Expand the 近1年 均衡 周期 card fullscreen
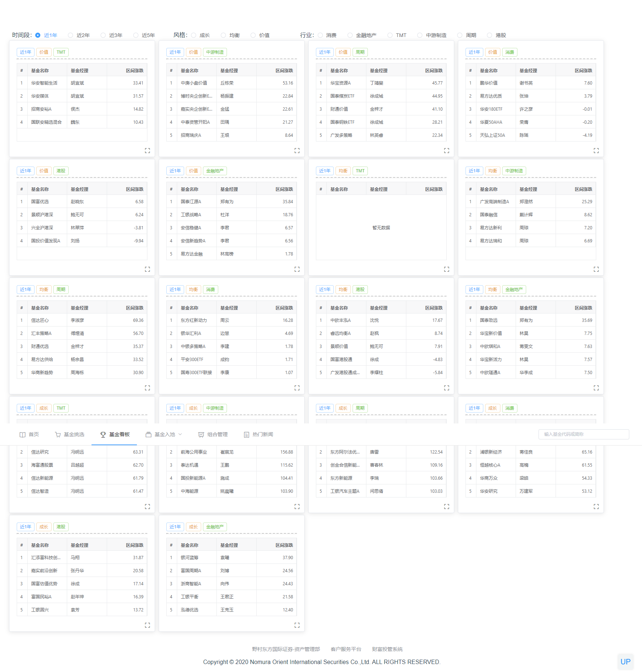642x672 pixels. tap(147, 388)
